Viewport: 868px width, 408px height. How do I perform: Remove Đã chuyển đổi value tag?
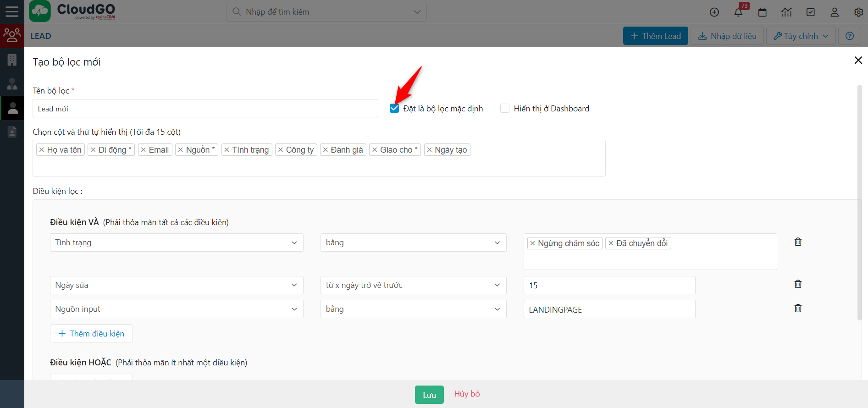[x=611, y=243]
